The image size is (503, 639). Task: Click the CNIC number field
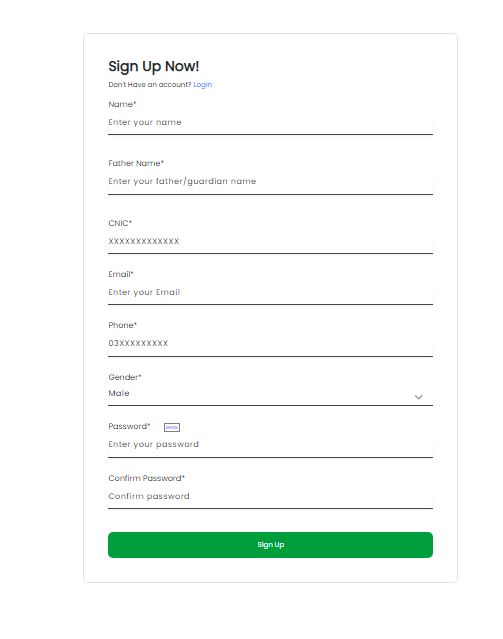coord(270,242)
